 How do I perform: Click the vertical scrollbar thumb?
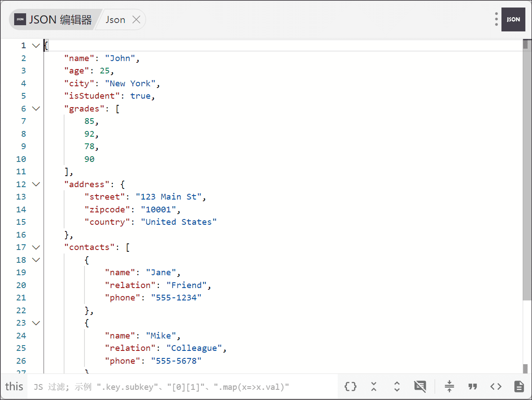click(x=527, y=173)
